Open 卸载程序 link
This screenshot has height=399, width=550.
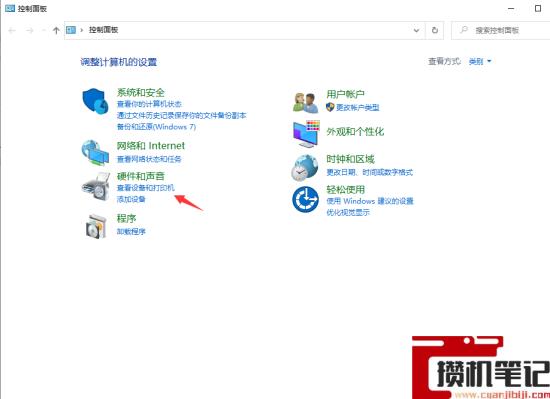click(131, 231)
